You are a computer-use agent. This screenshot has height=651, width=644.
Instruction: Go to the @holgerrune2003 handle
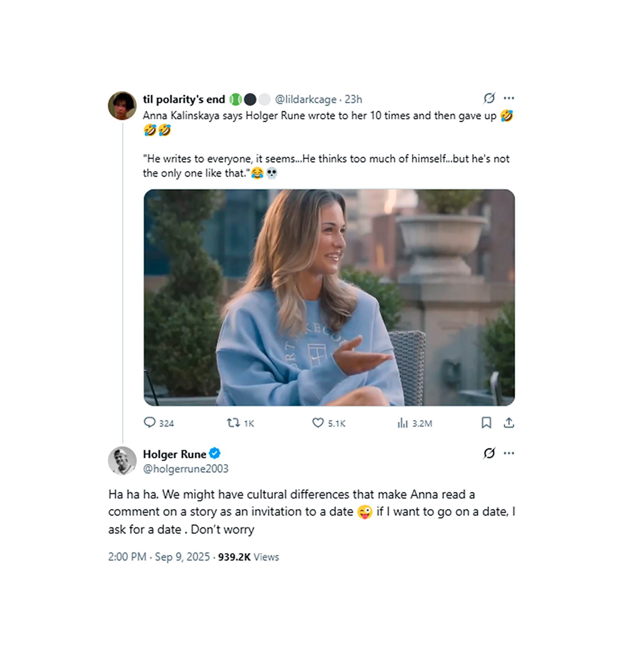(185, 469)
